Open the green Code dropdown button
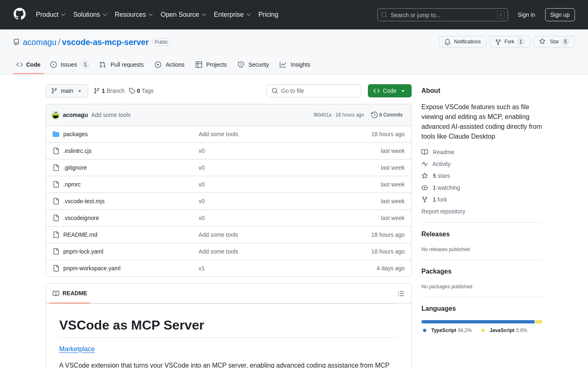Viewport: 588px width, 368px height. [390, 91]
